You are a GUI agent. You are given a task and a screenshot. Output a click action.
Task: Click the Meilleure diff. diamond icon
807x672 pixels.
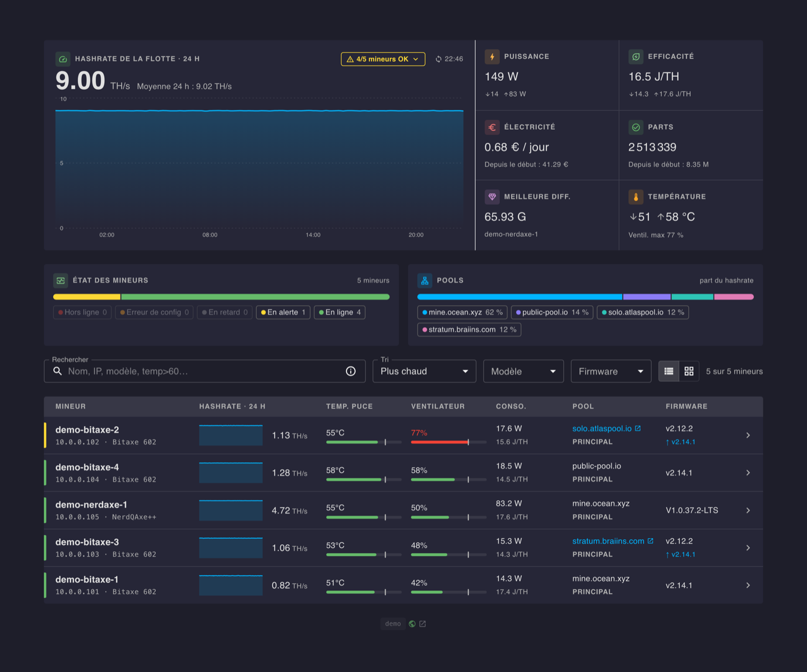pyautogui.click(x=492, y=197)
